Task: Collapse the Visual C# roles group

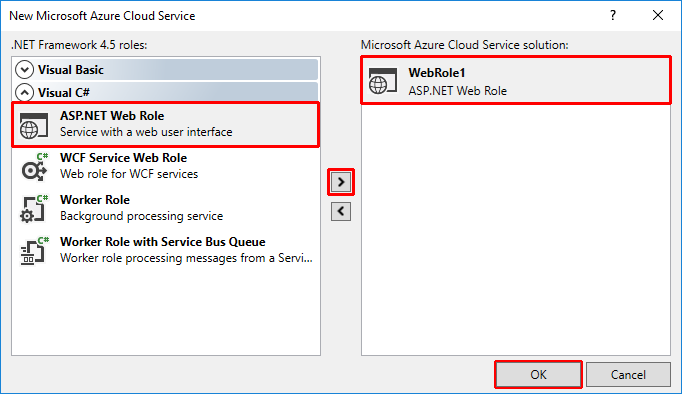Action: 24,92
